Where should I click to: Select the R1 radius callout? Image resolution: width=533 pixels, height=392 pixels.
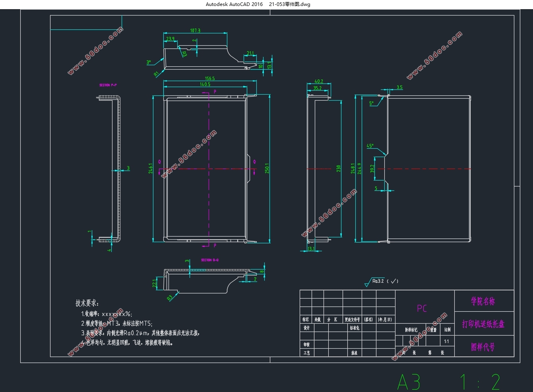(x=156, y=74)
